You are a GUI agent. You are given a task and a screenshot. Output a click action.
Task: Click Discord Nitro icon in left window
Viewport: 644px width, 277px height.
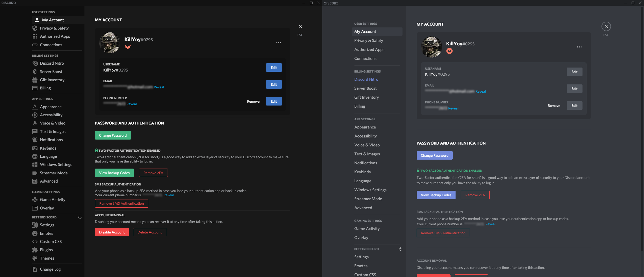[35, 63]
